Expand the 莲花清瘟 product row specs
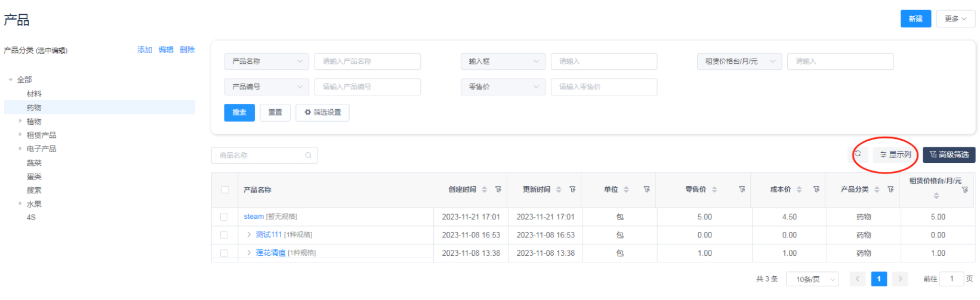Viewport: 980px width, 300px height. coord(249,253)
